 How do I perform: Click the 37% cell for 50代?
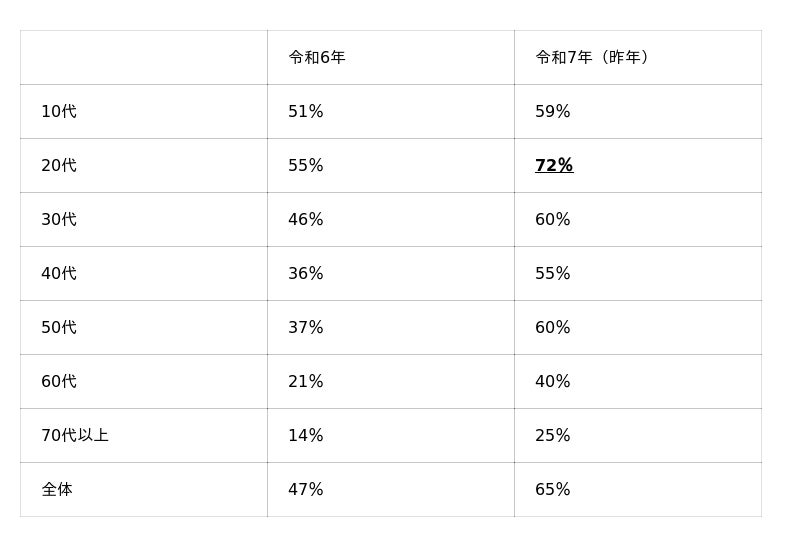pos(306,328)
